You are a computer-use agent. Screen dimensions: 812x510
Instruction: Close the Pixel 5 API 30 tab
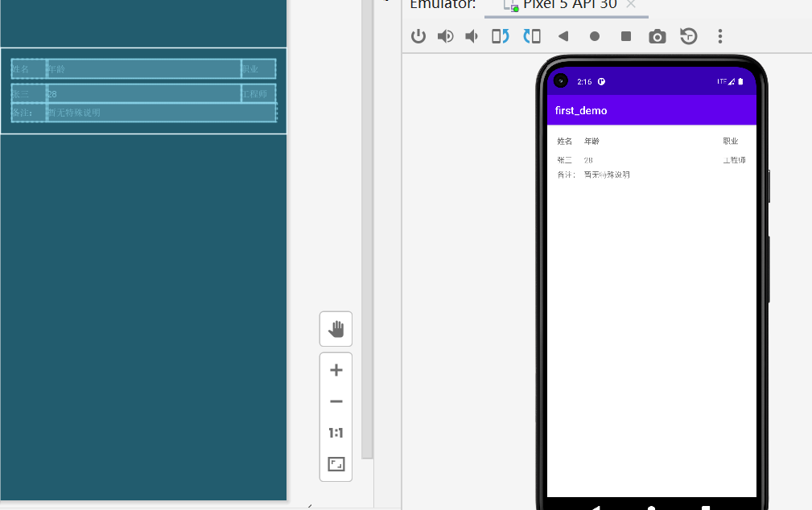[630, 5]
